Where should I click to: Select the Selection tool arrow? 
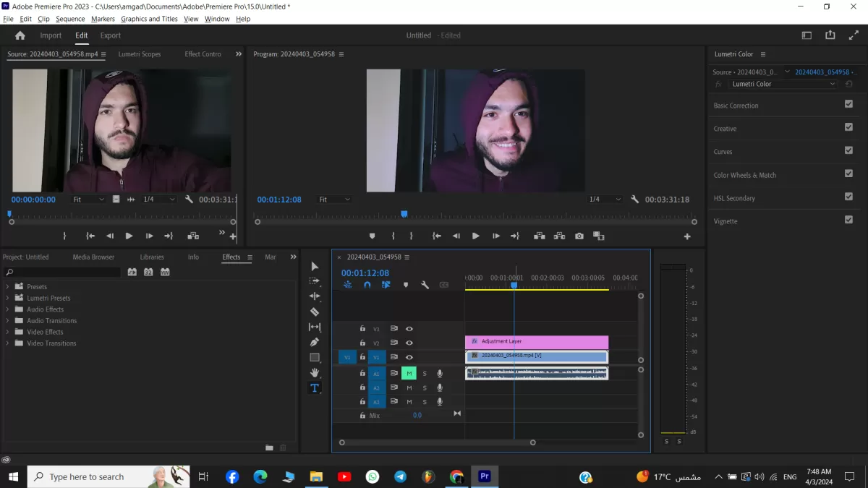point(315,266)
